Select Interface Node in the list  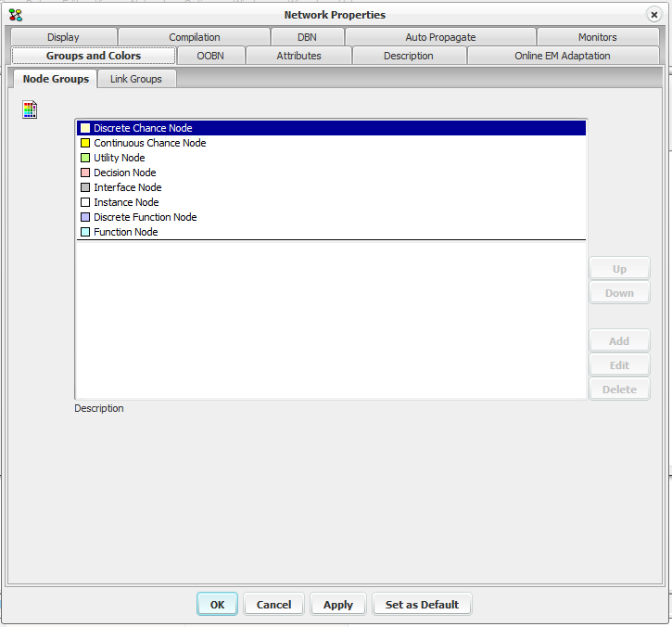(x=331, y=187)
